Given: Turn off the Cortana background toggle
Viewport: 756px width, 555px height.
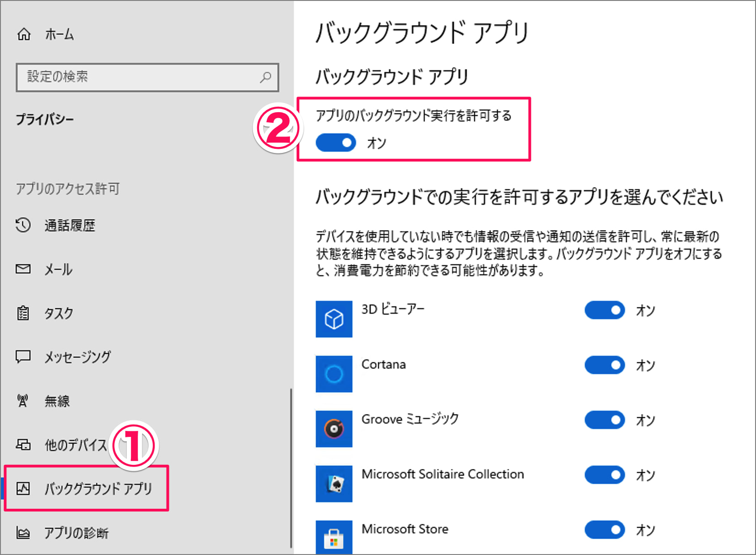Looking at the screenshot, I should coord(604,365).
